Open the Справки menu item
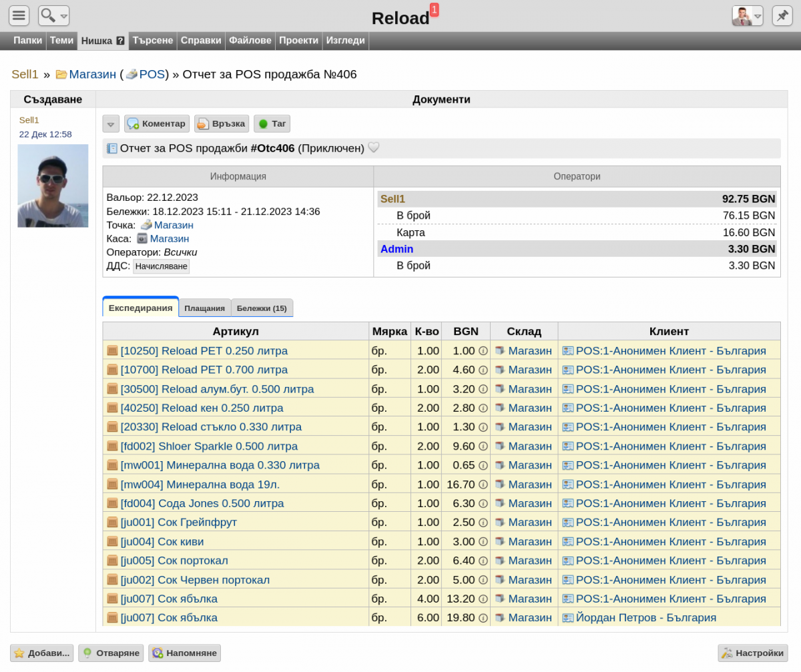 point(201,40)
